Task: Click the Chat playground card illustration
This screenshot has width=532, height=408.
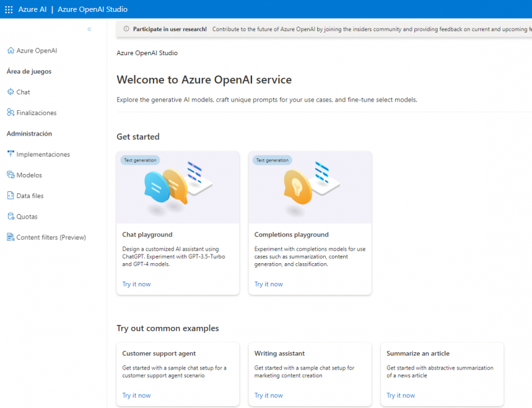Action: tap(178, 187)
